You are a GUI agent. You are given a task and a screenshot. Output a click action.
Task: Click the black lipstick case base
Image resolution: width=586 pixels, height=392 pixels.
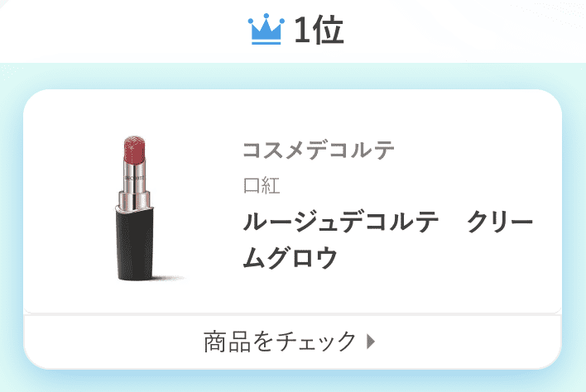(135, 245)
